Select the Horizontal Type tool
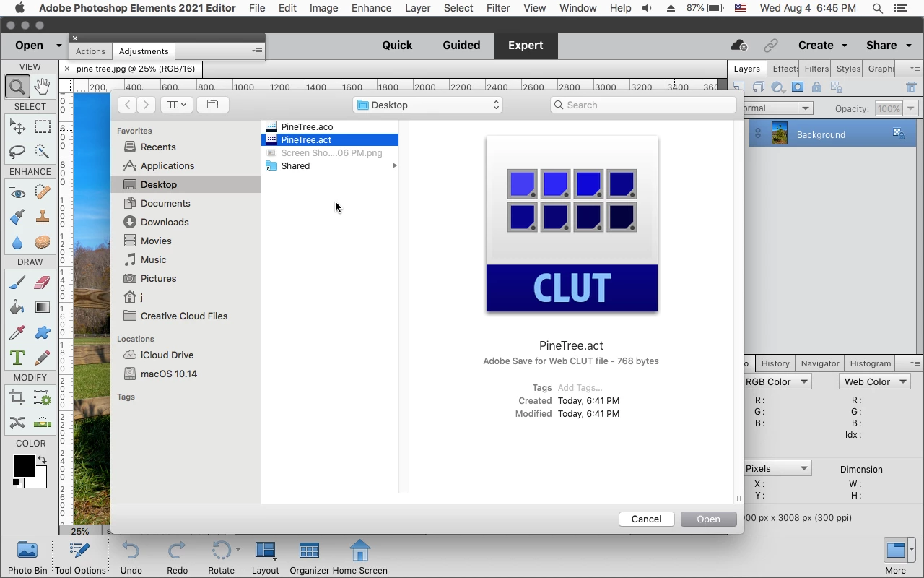The image size is (924, 578). [17, 358]
